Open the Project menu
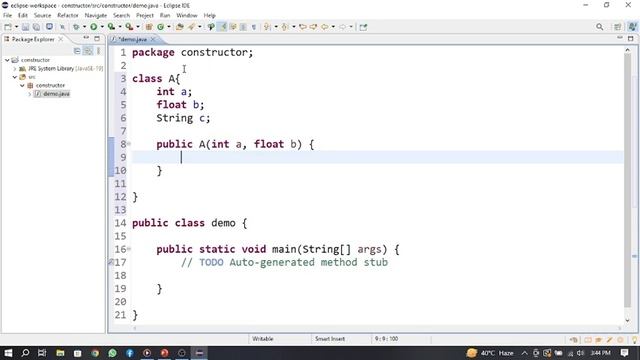Image resolution: width=640 pixels, height=360 pixels. (145, 16)
